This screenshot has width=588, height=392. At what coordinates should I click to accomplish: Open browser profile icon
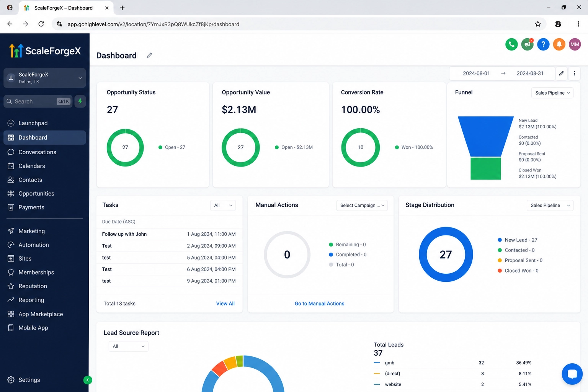pos(558,24)
